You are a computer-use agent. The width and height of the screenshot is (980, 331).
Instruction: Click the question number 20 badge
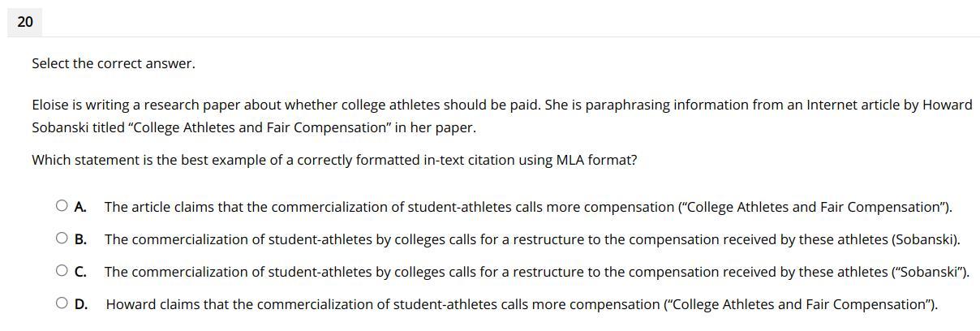[x=24, y=22]
